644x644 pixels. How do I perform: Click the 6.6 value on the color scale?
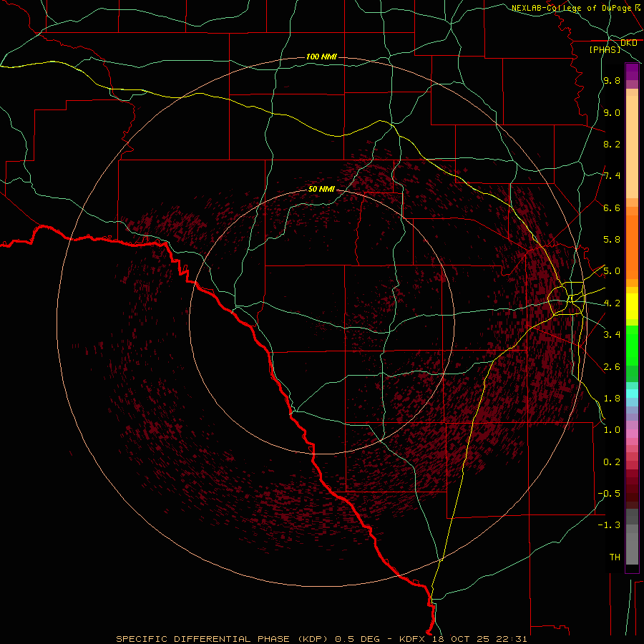[612, 208]
